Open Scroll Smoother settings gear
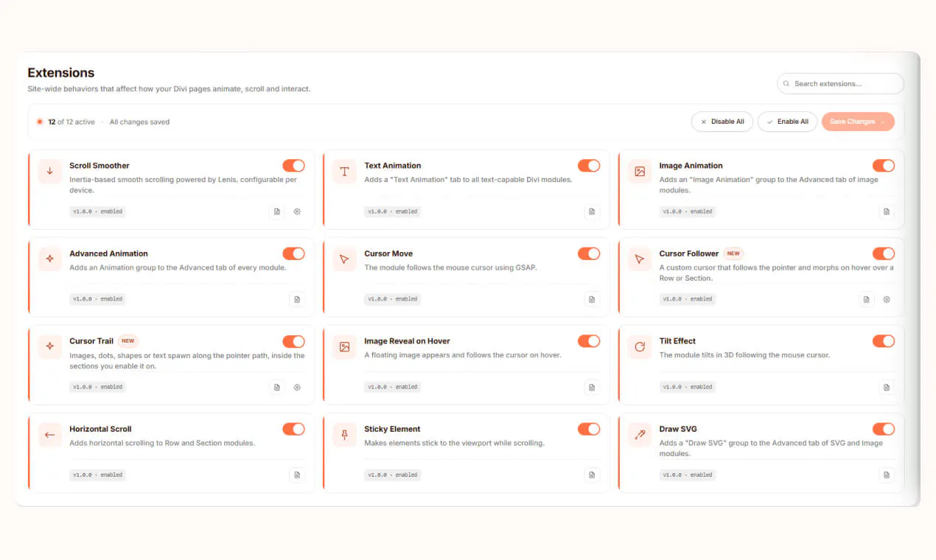The height and width of the screenshot is (560, 936). 297,211
